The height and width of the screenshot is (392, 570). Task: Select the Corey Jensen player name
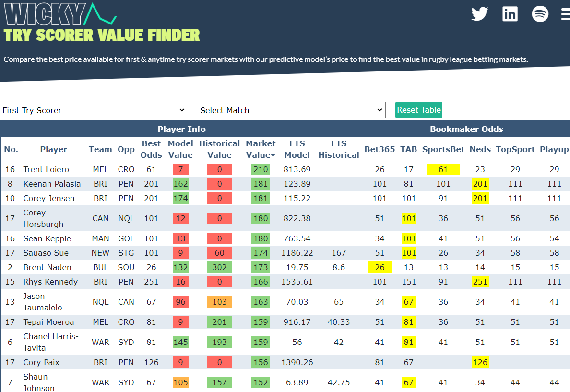tap(49, 198)
